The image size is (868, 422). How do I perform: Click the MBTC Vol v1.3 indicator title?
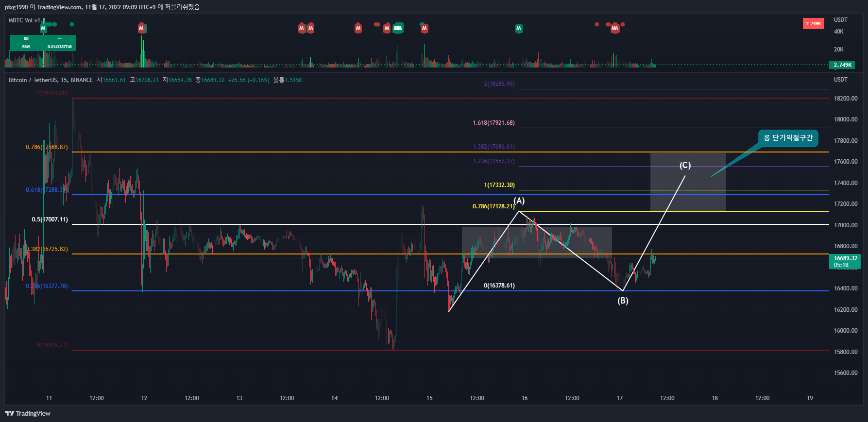(x=27, y=20)
